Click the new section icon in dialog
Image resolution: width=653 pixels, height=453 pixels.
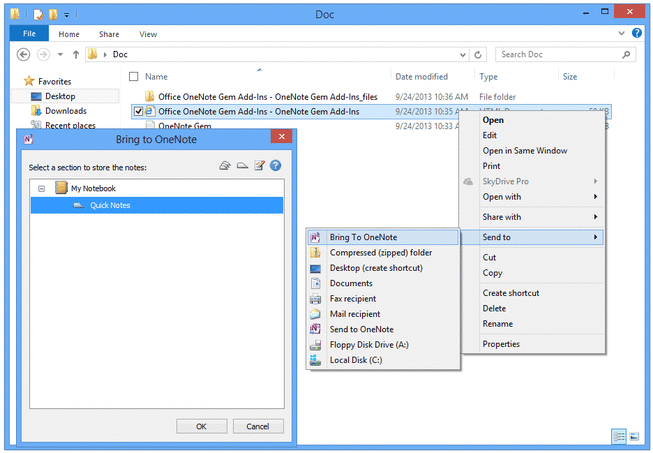pyautogui.click(x=242, y=166)
